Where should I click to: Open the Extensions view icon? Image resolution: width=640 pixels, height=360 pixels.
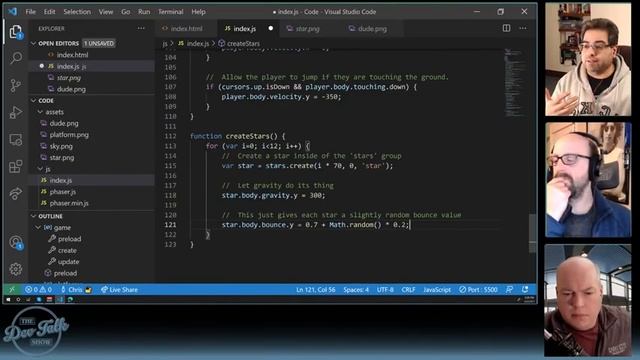coord(16,167)
